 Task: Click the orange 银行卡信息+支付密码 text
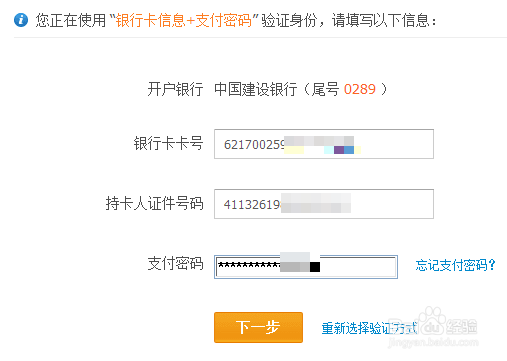[184, 20]
